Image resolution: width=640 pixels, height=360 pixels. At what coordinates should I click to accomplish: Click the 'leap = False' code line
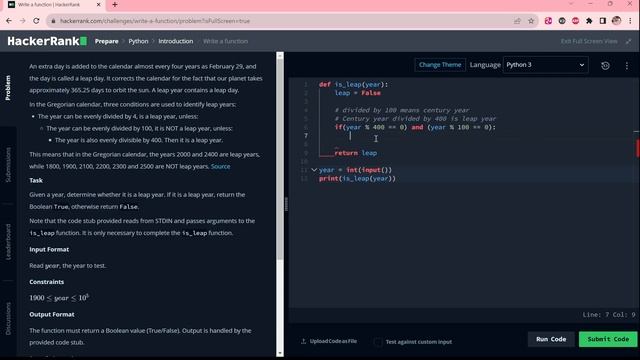(358, 93)
